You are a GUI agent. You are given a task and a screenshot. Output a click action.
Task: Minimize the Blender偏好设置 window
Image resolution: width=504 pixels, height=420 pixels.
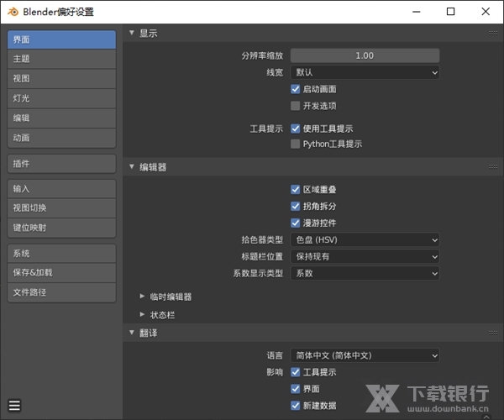417,12
